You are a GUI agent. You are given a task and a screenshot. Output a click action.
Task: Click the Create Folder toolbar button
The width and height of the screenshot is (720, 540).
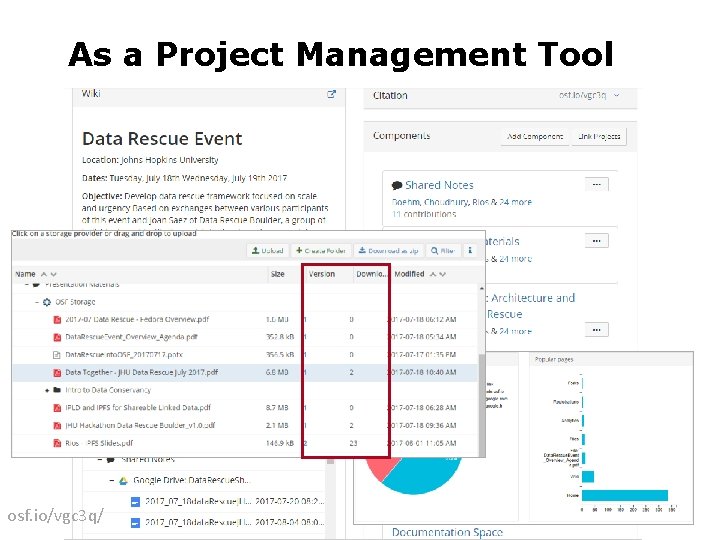click(x=321, y=251)
